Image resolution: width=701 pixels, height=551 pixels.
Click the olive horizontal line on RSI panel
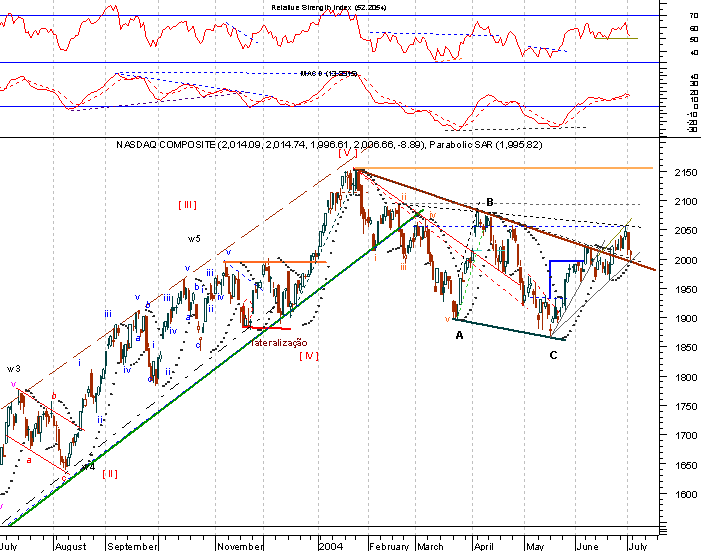[616, 38]
